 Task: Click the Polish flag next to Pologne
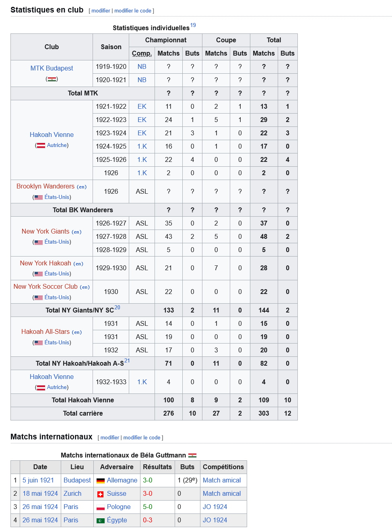(101, 507)
